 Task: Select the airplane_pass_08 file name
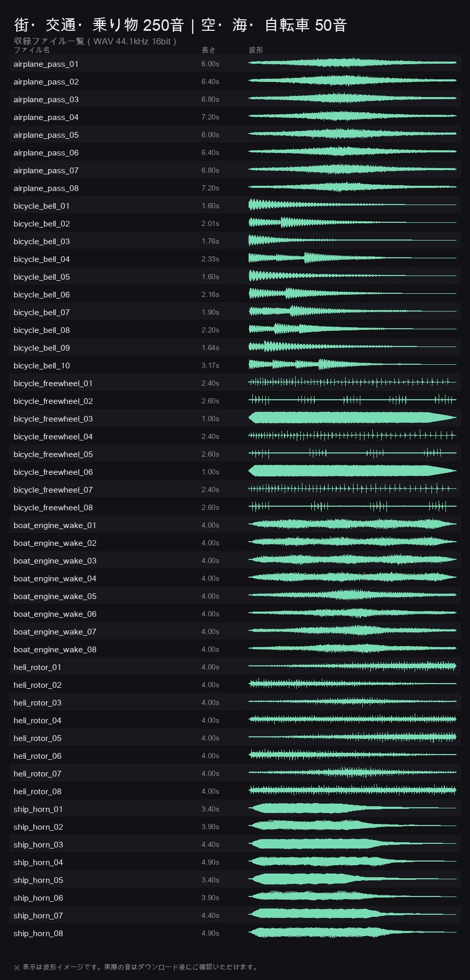pos(46,188)
